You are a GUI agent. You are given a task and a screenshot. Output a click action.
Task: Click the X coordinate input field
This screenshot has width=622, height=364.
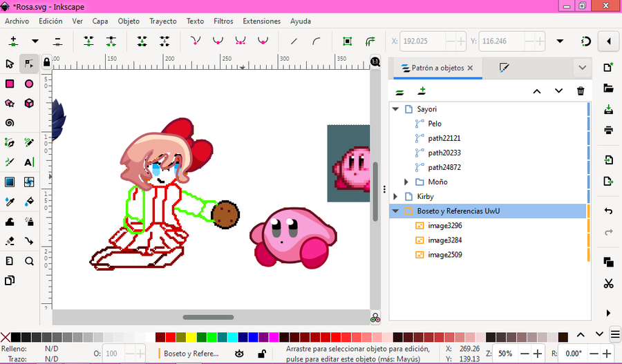[x=422, y=41]
